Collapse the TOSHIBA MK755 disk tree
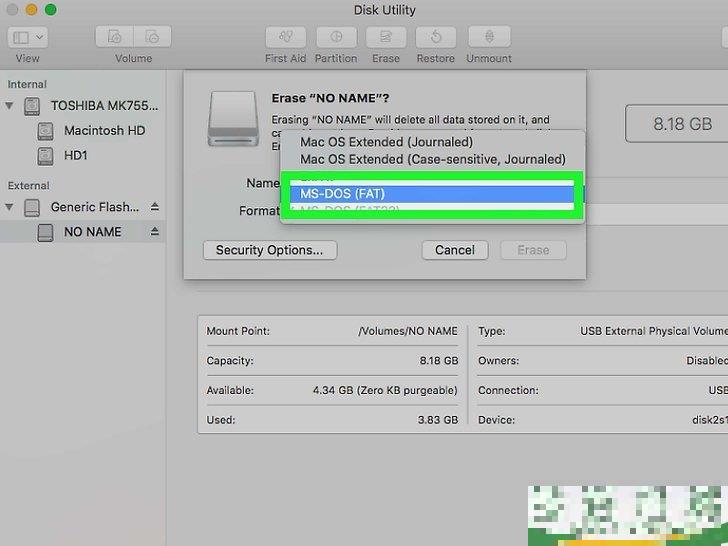 pyautogui.click(x=10, y=105)
